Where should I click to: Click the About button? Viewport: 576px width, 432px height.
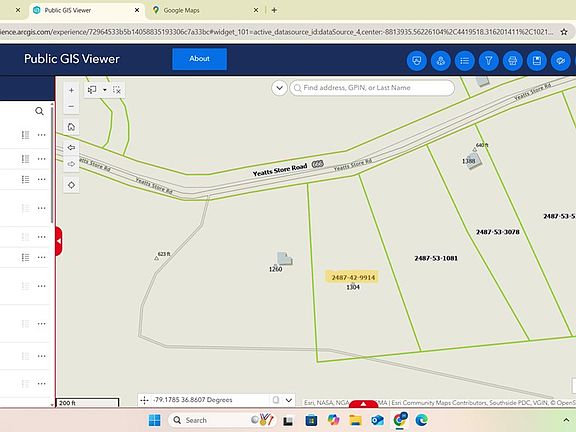[x=199, y=59]
